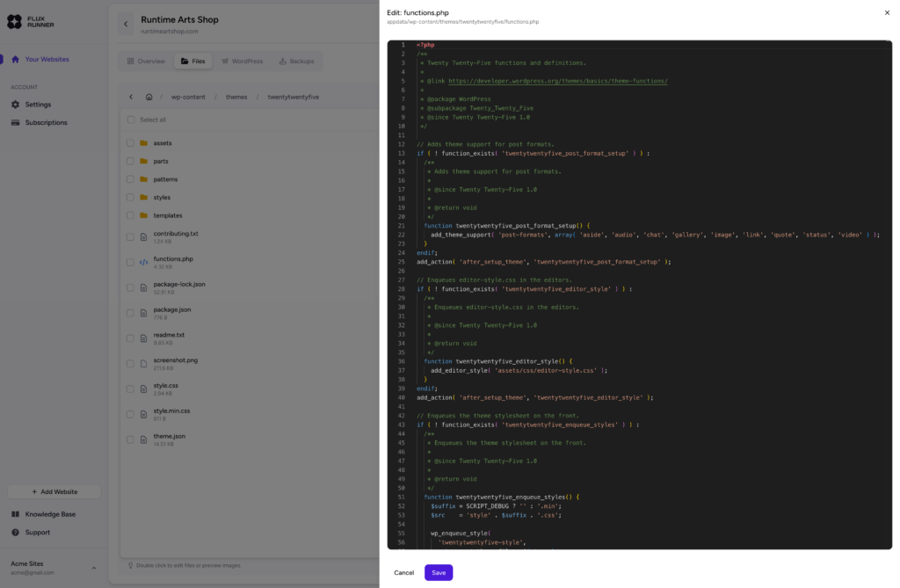
Task: Switch to the Overview tab
Action: point(146,62)
